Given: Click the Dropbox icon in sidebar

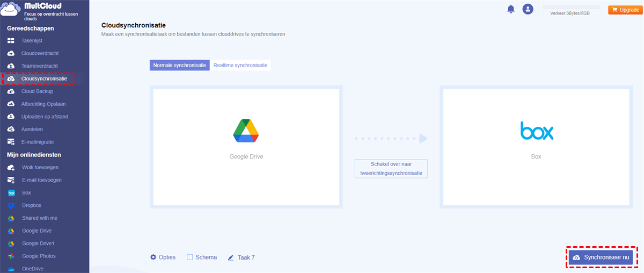Looking at the screenshot, I should tap(11, 205).
